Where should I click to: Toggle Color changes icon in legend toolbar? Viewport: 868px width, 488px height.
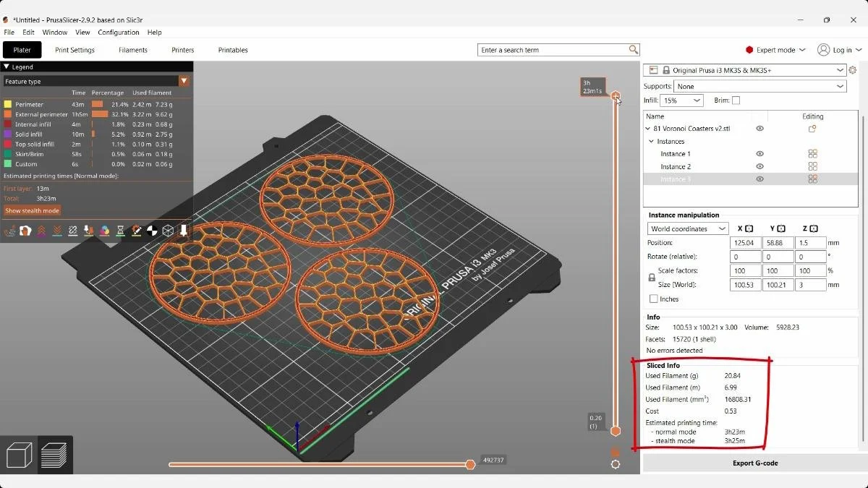(x=105, y=231)
